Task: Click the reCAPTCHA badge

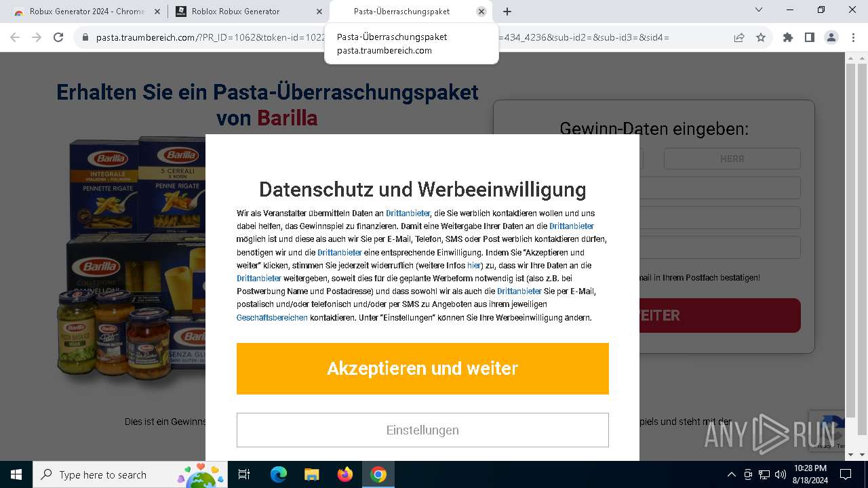Action: pyautogui.click(x=827, y=432)
